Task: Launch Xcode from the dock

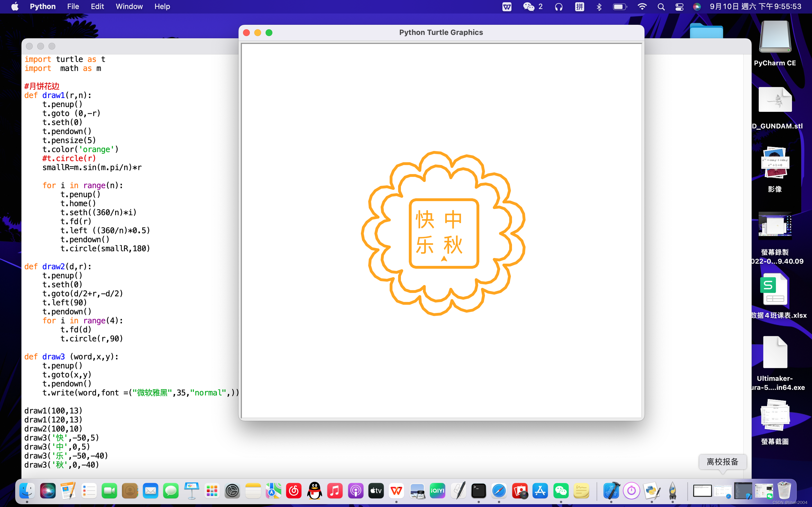Action: [611, 491]
